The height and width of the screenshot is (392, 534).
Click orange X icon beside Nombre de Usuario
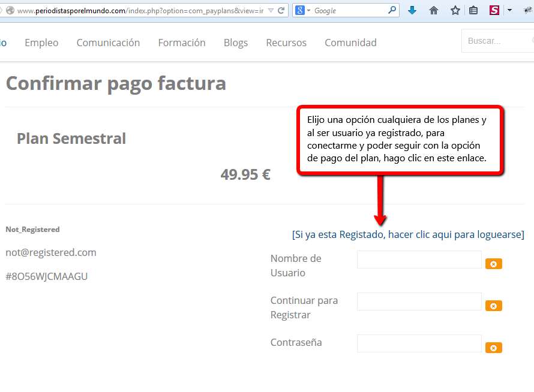pos(493,264)
